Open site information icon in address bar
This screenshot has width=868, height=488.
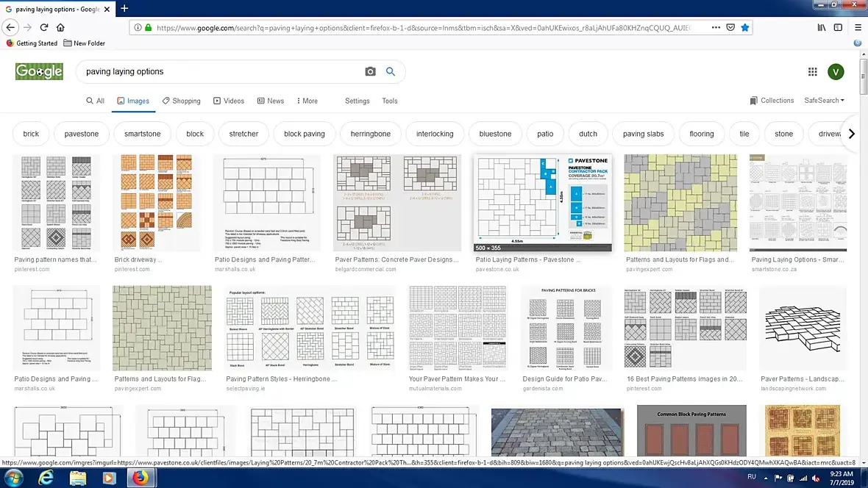click(x=138, y=28)
